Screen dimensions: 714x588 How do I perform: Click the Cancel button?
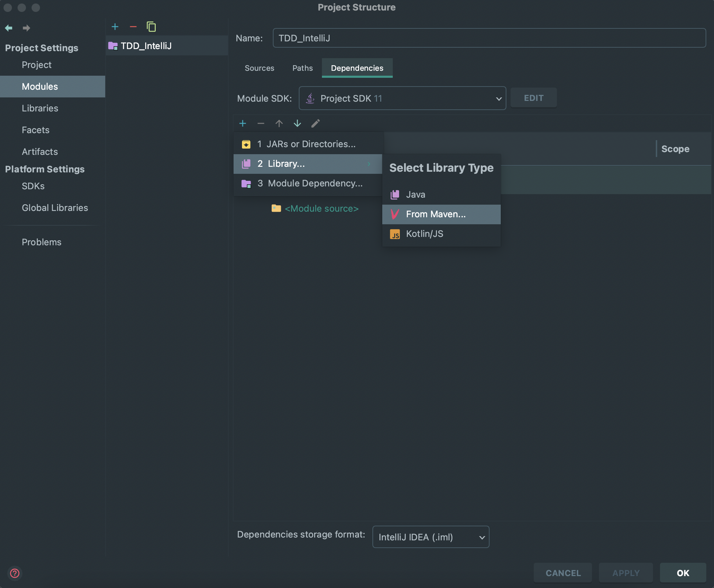tap(563, 573)
